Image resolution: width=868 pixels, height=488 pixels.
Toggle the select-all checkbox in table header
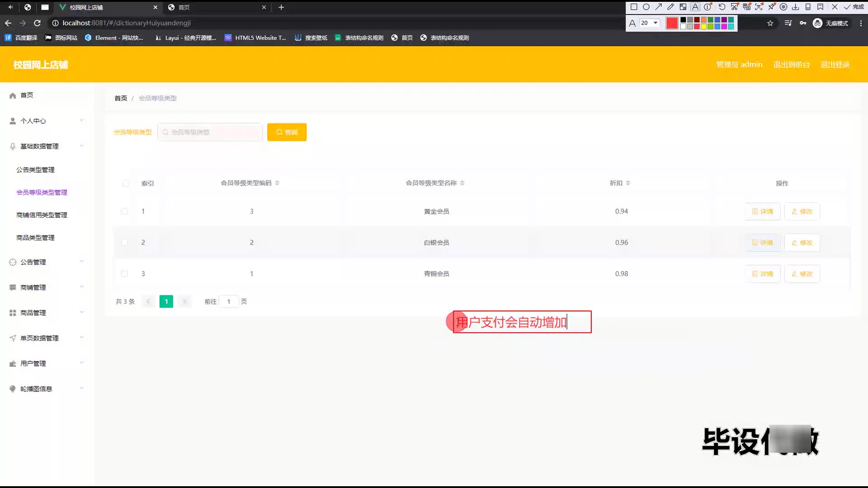click(x=125, y=183)
